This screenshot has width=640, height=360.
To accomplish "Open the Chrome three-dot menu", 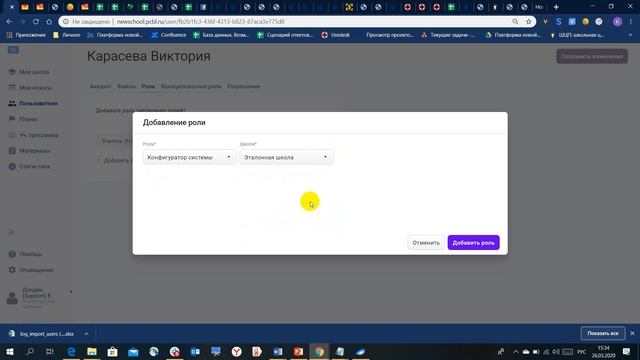I will tap(631, 22).
